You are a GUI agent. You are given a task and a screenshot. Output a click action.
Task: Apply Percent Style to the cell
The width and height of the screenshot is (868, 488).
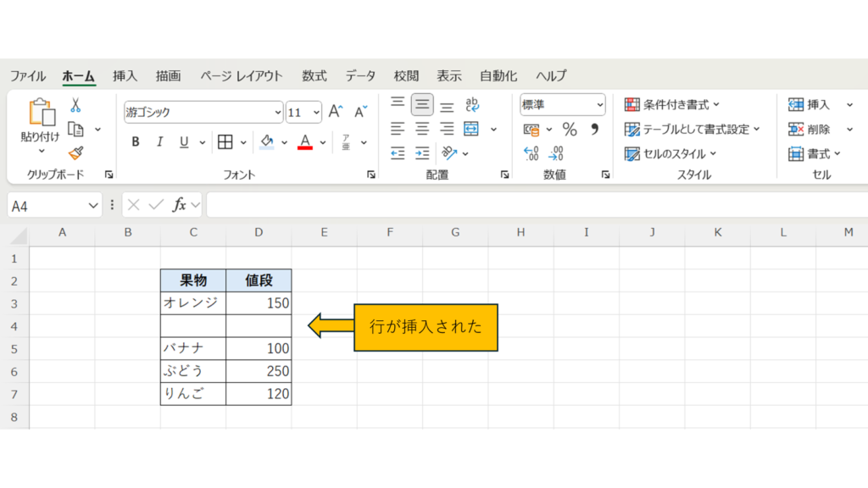570,130
